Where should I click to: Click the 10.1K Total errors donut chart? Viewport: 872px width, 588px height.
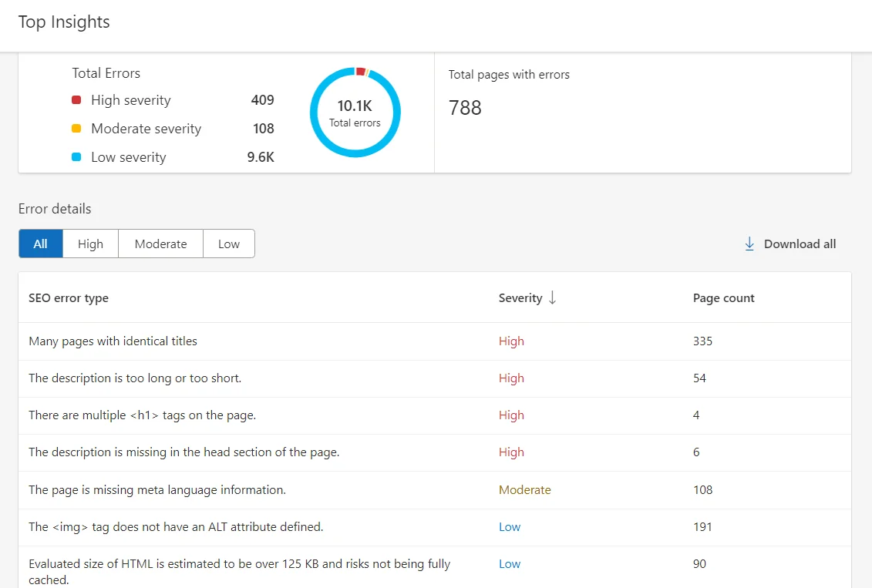click(355, 113)
